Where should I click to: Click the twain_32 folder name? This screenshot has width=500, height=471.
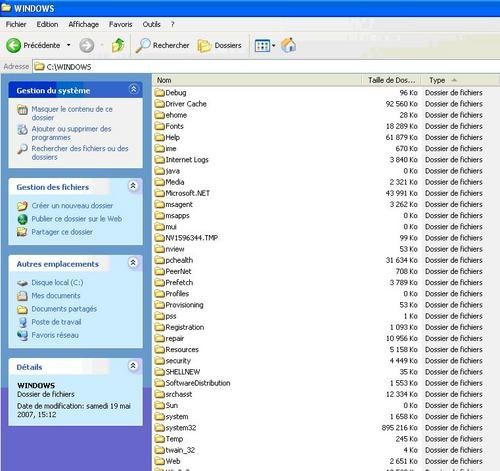[180, 450]
